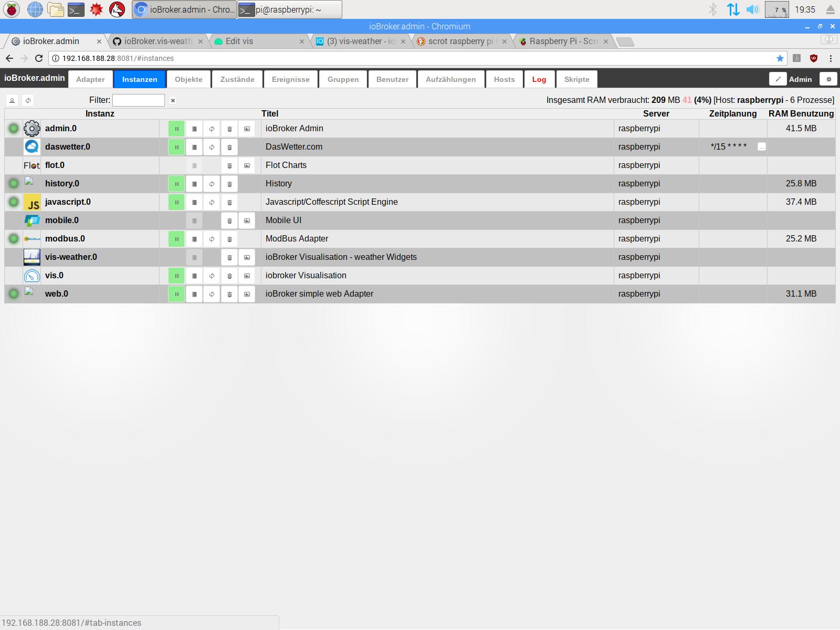Sort by the RAM Benutzung column header

coord(801,113)
